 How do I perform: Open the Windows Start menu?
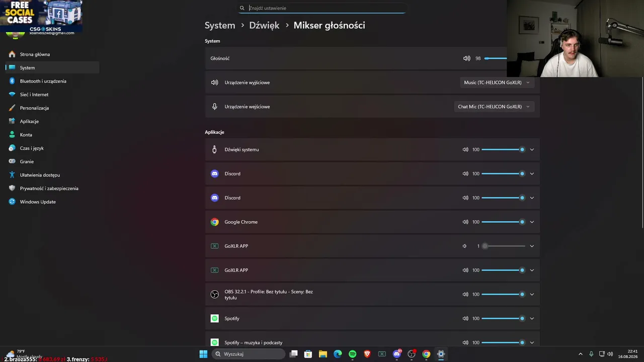pos(203,354)
